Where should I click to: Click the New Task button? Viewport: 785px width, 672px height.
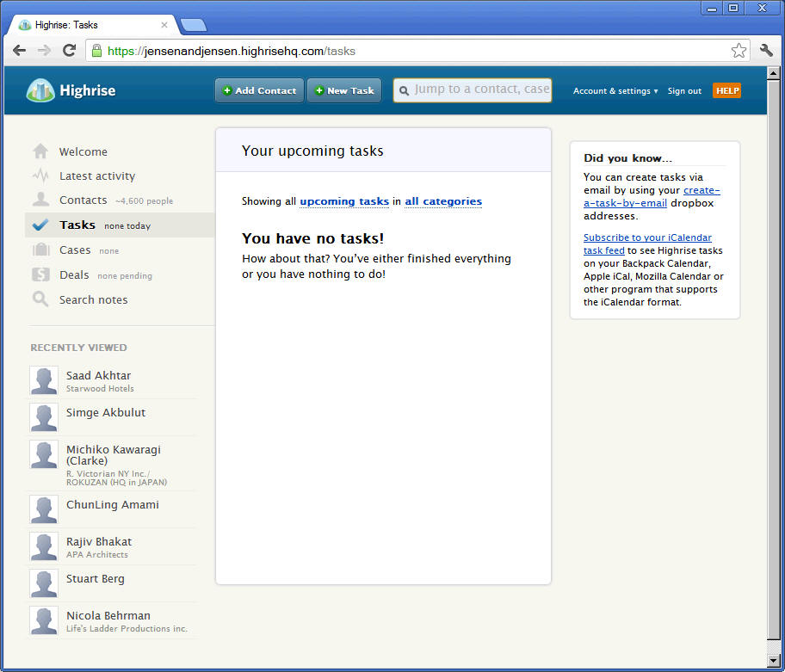click(x=344, y=90)
